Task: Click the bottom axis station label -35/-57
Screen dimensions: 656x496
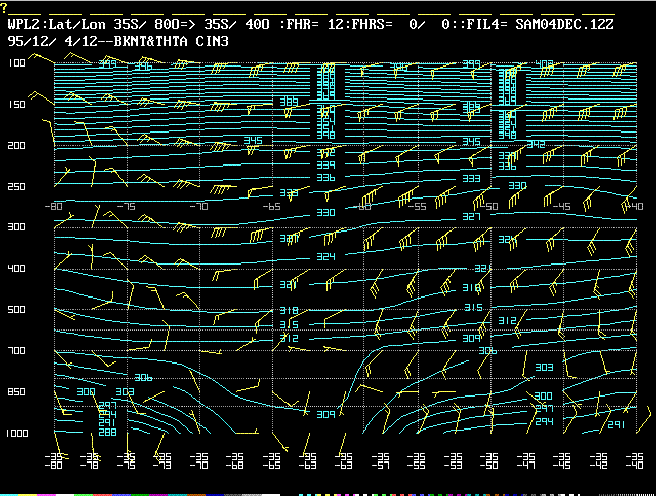Action: pyautogui.click(x=380, y=461)
